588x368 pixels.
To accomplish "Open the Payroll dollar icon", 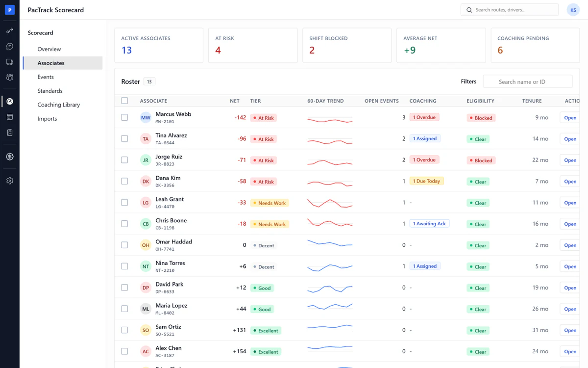I will coord(10,157).
